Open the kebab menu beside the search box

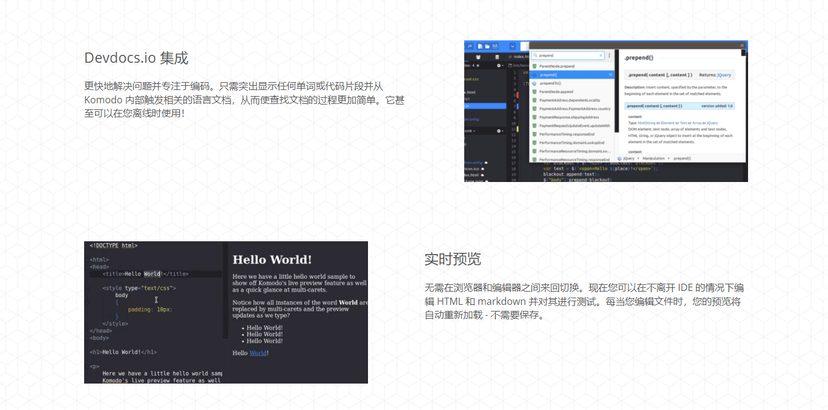coord(609,55)
